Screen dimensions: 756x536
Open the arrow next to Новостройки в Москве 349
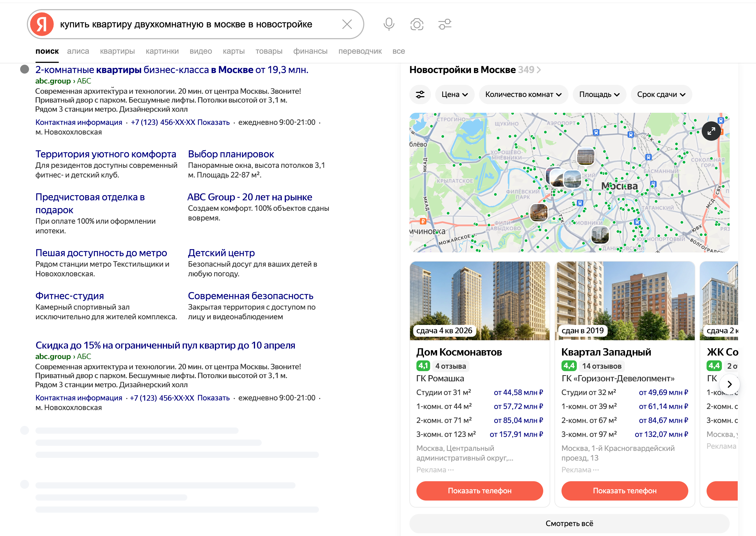point(539,70)
